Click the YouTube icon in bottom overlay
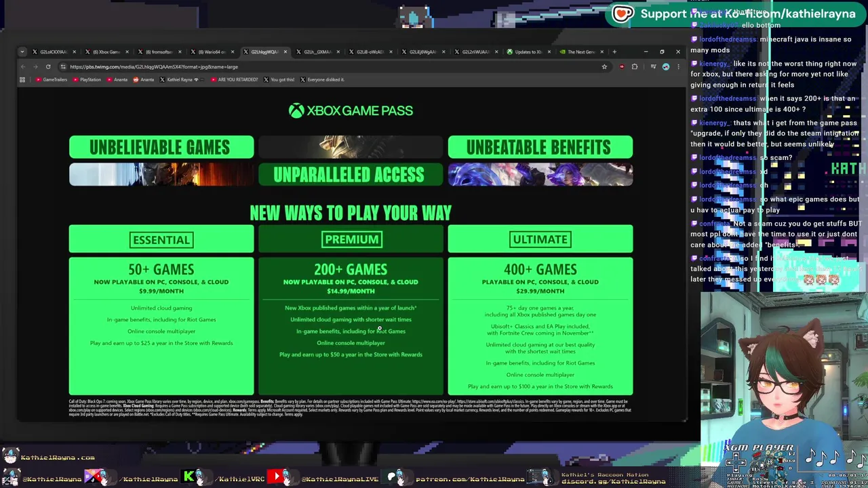Image resolution: width=868 pixels, height=488 pixels. click(276, 477)
